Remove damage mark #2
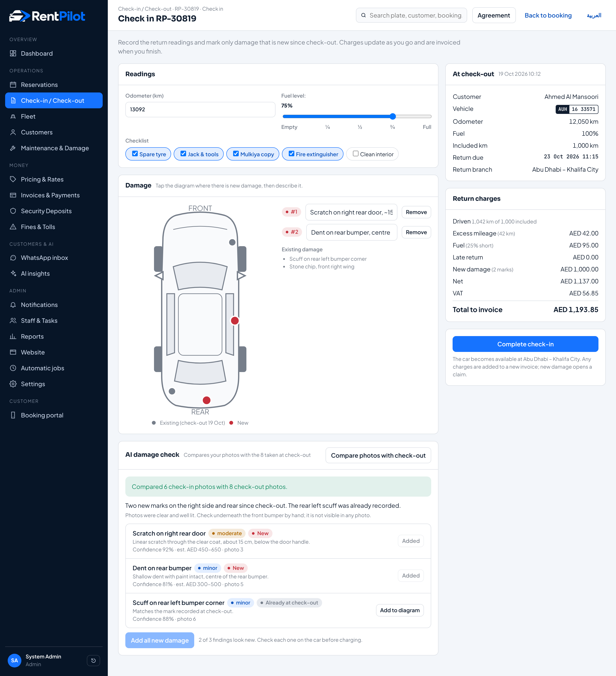The width and height of the screenshot is (616, 676). click(416, 232)
